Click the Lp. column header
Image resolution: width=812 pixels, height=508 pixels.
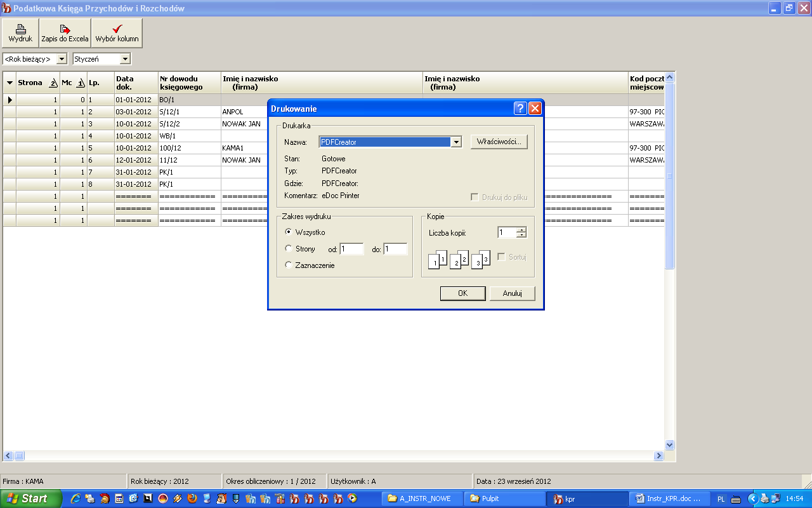coord(101,83)
